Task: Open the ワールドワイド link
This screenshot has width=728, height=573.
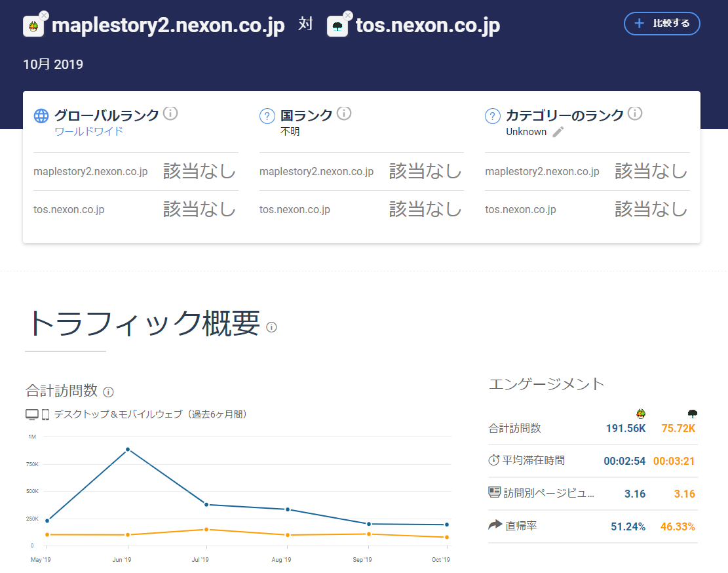Action: (88, 131)
